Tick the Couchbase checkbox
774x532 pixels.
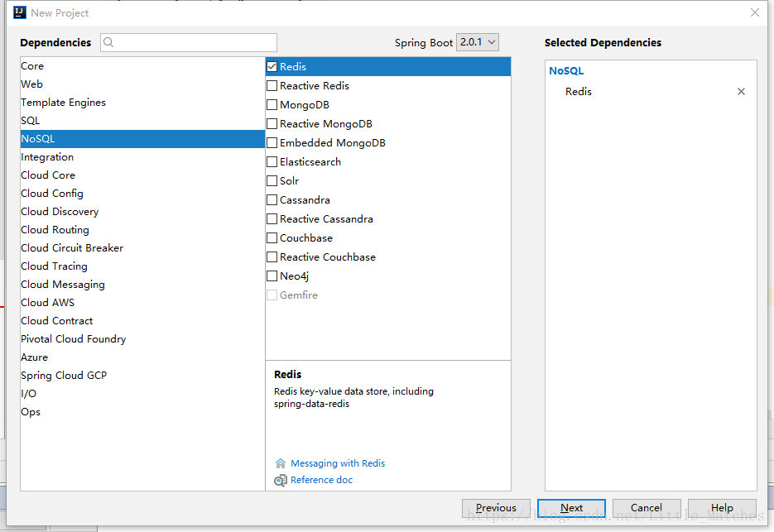point(272,238)
